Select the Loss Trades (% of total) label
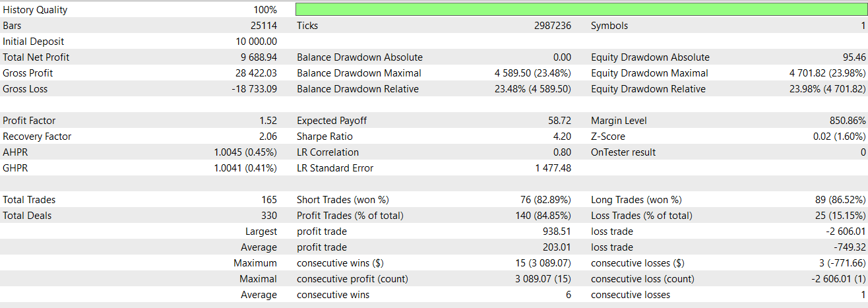This screenshot has height=308, width=868. [x=642, y=216]
